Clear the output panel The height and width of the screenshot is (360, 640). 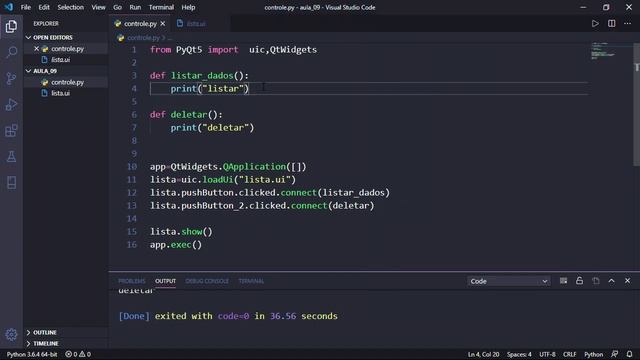(x=563, y=281)
